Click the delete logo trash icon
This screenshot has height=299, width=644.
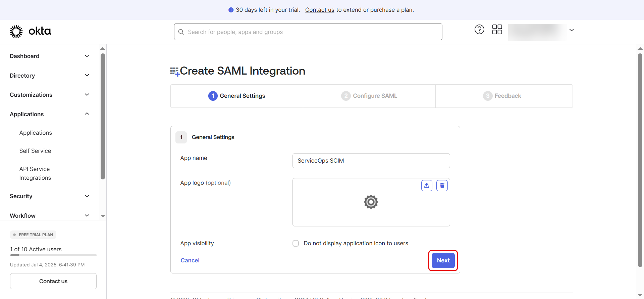coord(442,186)
